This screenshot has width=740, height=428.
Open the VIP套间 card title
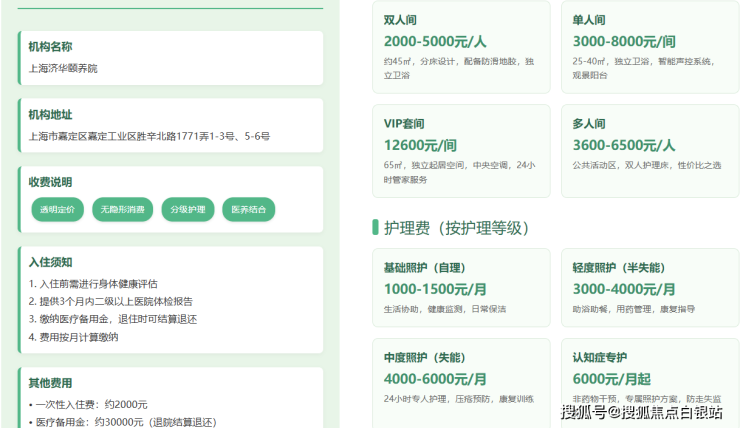click(x=404, y=124)
